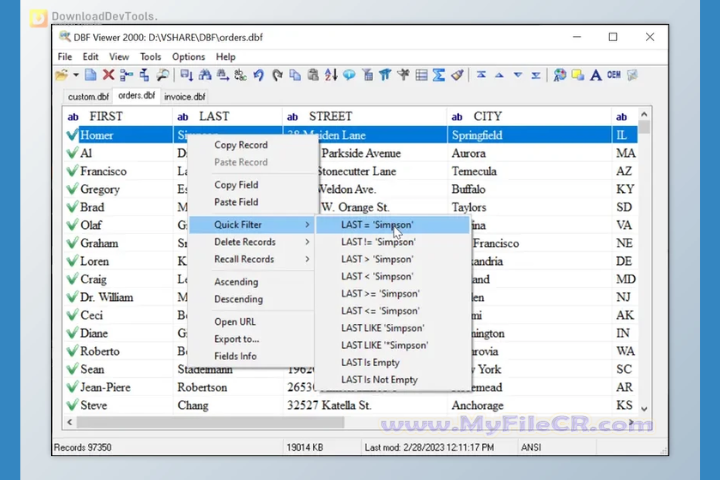720x480 pixels.
Task: Switch to the custom.dbf tab
Action: point(88,96)
